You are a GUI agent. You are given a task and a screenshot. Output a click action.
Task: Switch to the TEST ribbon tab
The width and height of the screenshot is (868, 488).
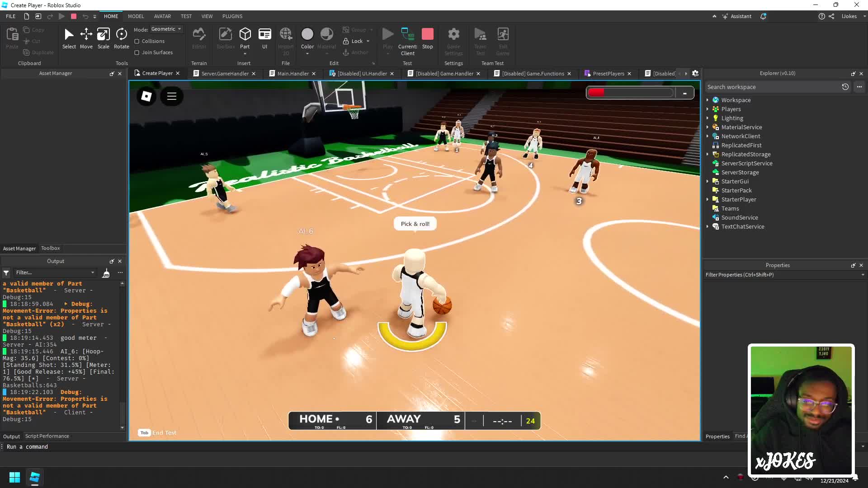point(186,16)
